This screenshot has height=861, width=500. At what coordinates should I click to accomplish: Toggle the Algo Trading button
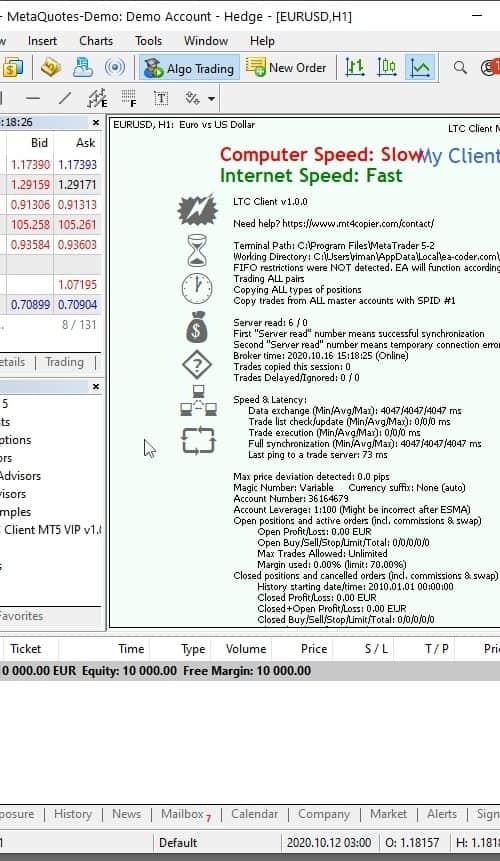[189, 68]
